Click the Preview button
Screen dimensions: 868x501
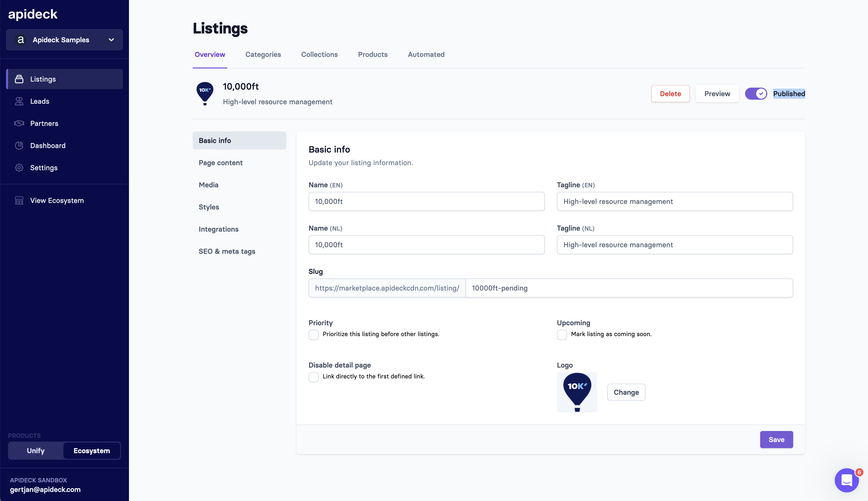click(717, 94)
